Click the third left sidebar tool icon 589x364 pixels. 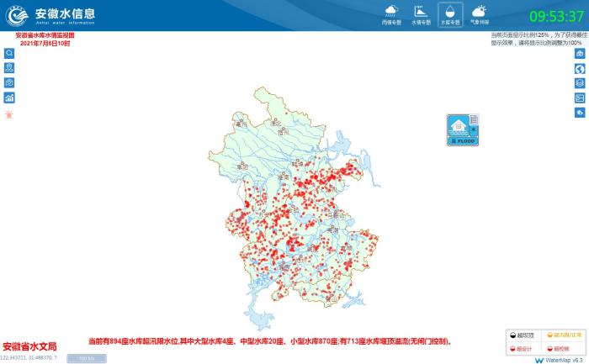pyautogui.click(x=9, y=83)
